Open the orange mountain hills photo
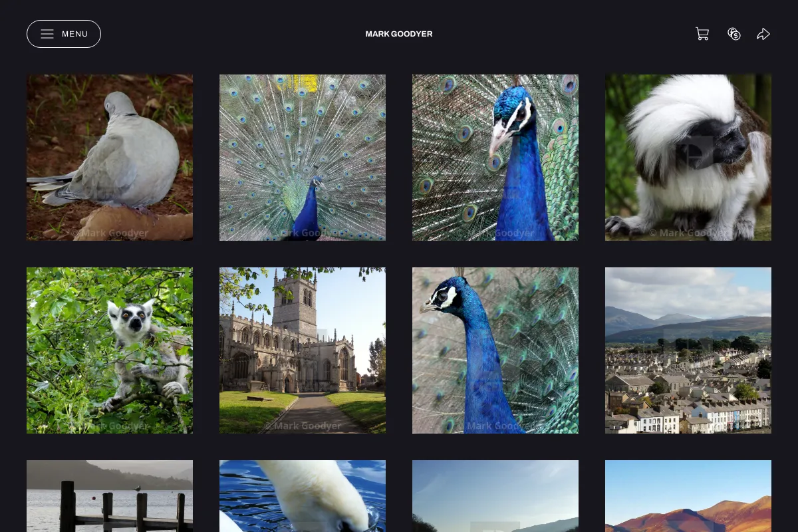 click(x=688, y=496)
